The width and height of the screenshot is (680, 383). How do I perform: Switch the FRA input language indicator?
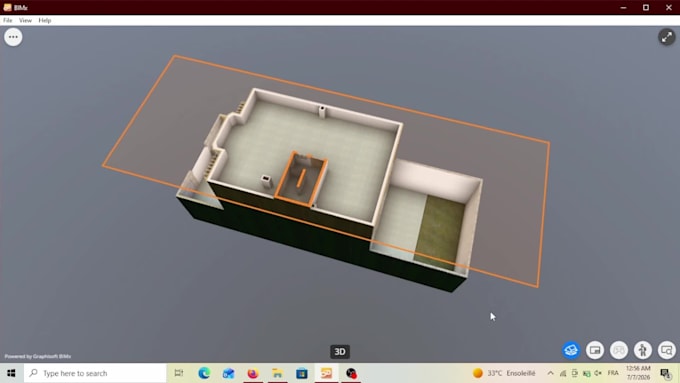coord(613,373)
